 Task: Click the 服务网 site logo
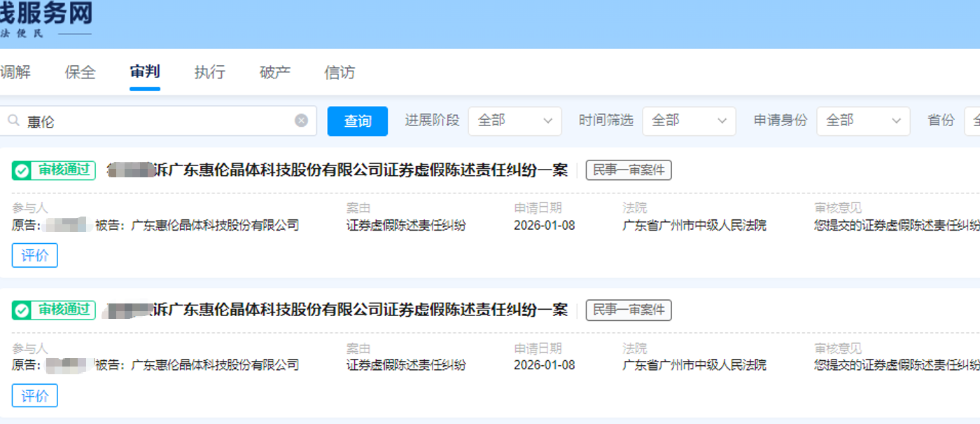tap(45, 18)
